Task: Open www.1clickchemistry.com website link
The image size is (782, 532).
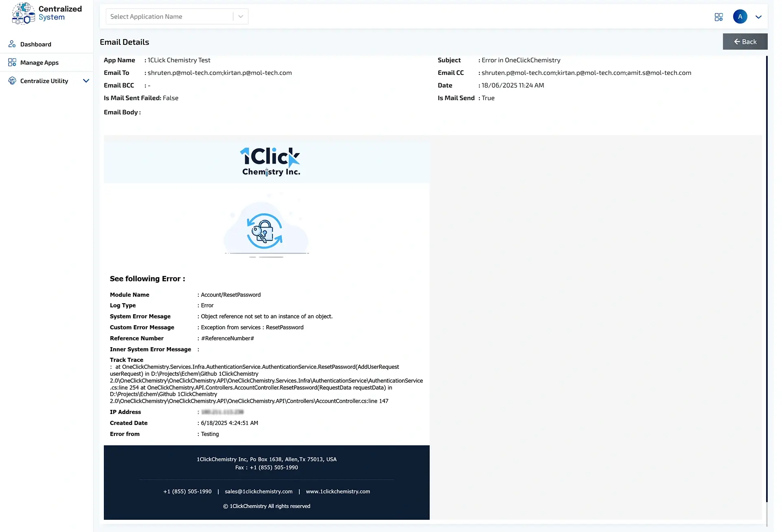Action: [338, 491]
